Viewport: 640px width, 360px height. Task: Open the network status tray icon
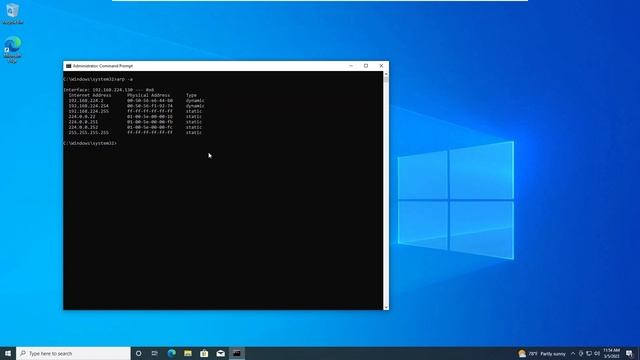pos(589,353)
